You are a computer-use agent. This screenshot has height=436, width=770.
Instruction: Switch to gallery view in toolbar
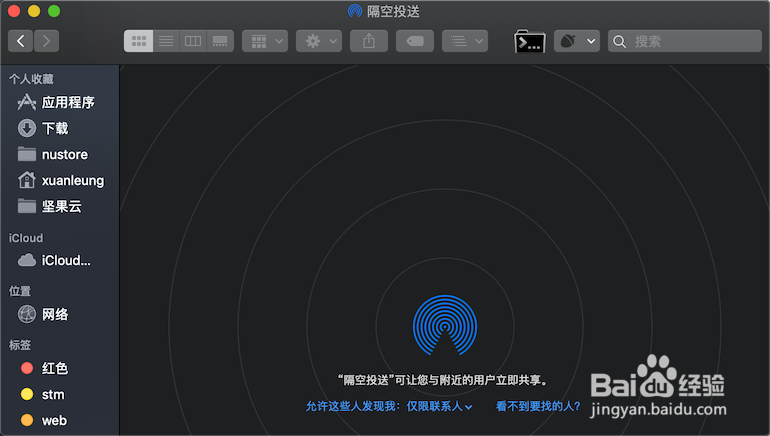pyautogui.click(x=220, y=41)
